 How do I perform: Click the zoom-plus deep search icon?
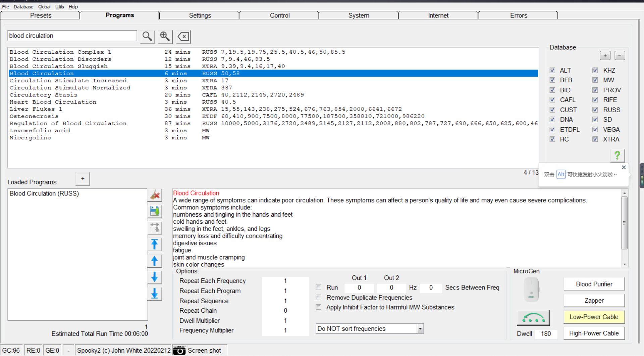[165, 36]
